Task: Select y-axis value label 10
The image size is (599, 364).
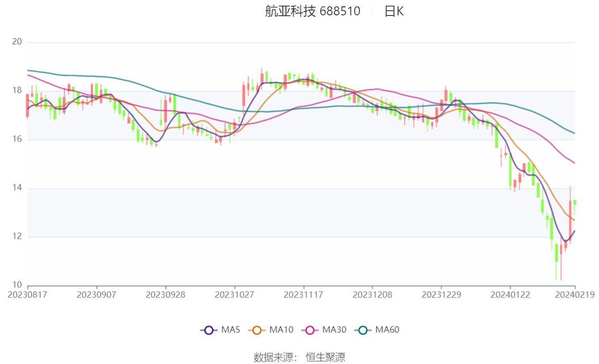Action: click(17, 285)
